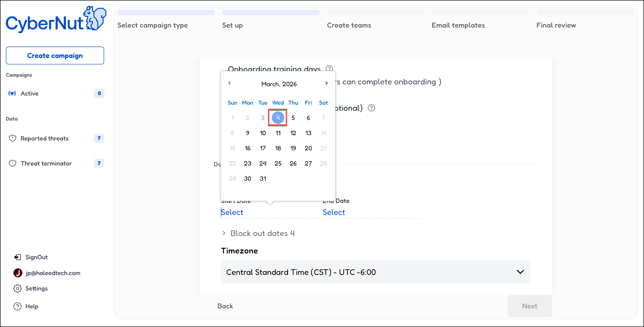Viewport: 644px width, 327px height.
Task: Go to Email templates step
Action: (458, 25)
